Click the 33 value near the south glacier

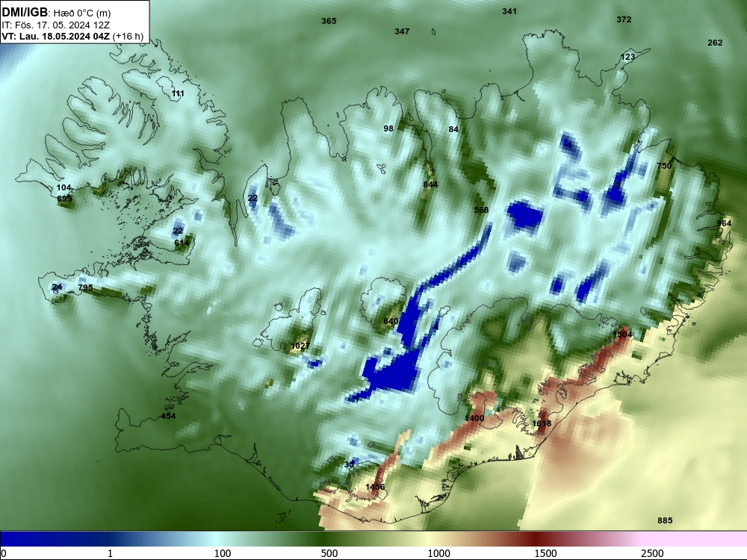pyautogui.click(x=349, y=464)
